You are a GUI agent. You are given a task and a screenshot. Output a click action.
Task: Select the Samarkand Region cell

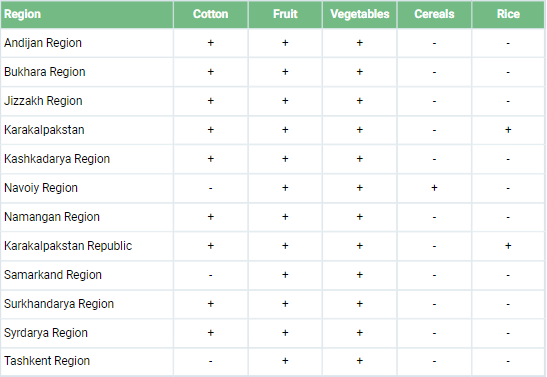pyautogui.click(x=87, y=275)
